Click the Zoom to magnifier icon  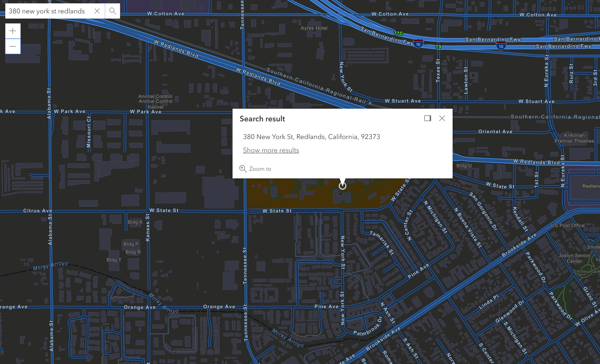point(243,169)
